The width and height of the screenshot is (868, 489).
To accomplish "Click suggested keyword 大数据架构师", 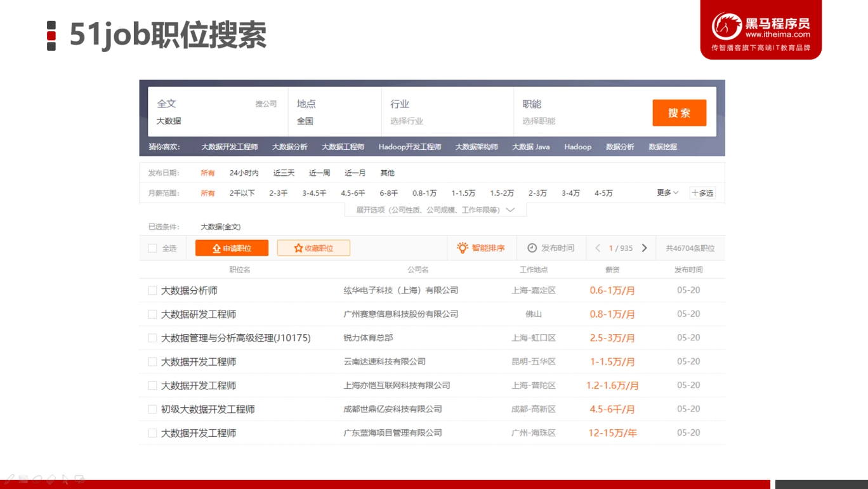I will pos(477,147).
